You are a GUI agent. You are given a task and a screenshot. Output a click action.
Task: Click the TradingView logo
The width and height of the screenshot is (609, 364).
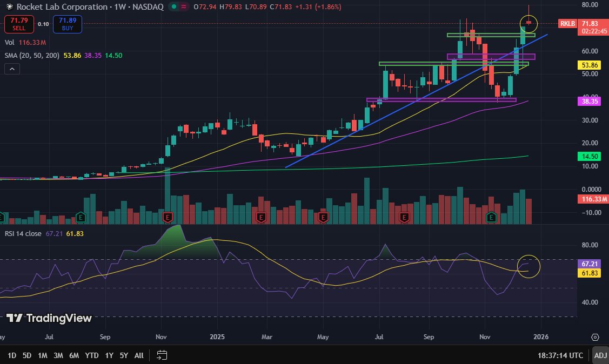(49, 318)
